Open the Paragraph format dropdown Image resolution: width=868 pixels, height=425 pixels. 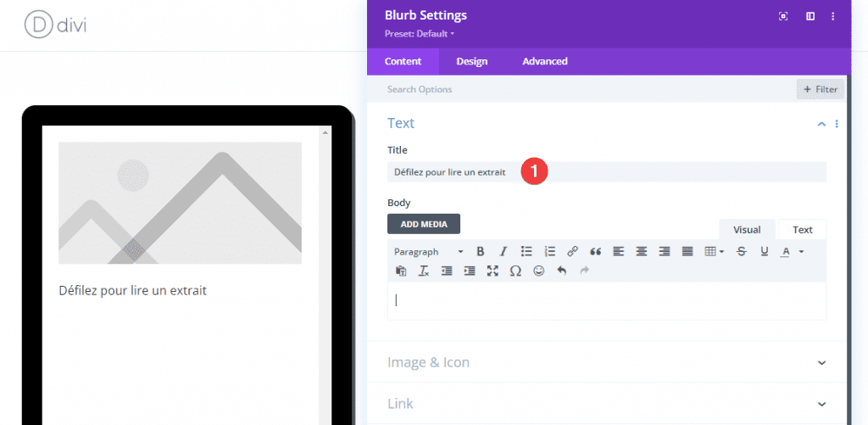tap(428, 252)
